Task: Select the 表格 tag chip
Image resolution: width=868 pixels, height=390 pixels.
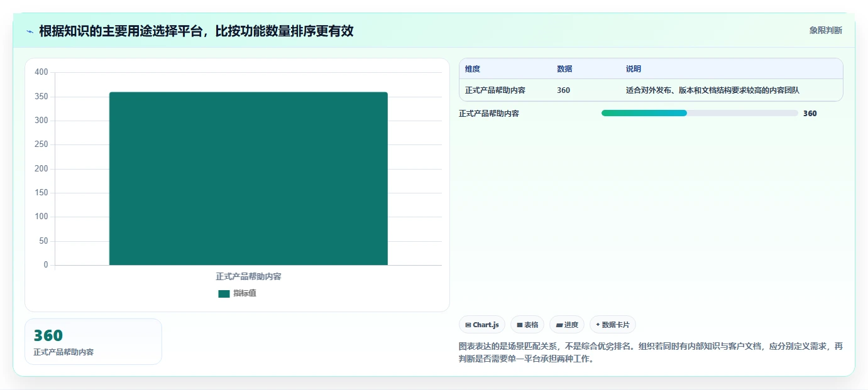Action: pos(527,325)
